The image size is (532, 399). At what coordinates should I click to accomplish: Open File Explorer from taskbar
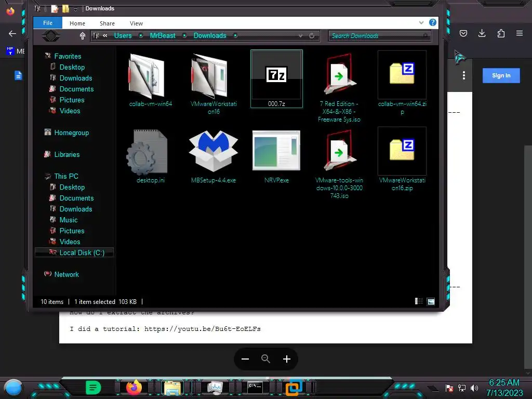172,388
